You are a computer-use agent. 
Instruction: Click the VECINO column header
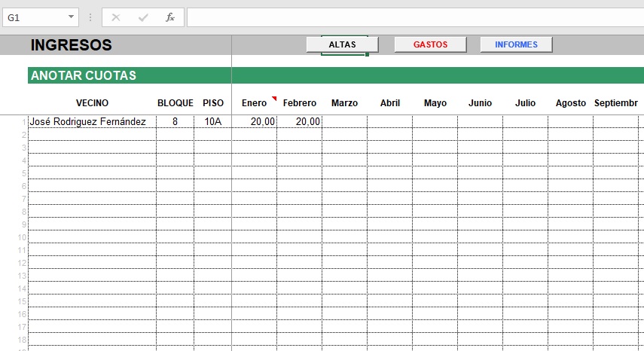(x=92, y=103)
